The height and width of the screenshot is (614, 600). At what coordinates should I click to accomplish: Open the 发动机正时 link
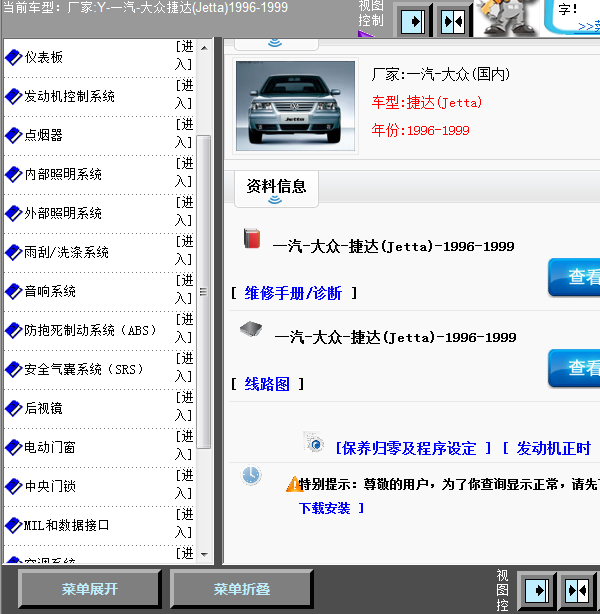[x=553, y=448]
